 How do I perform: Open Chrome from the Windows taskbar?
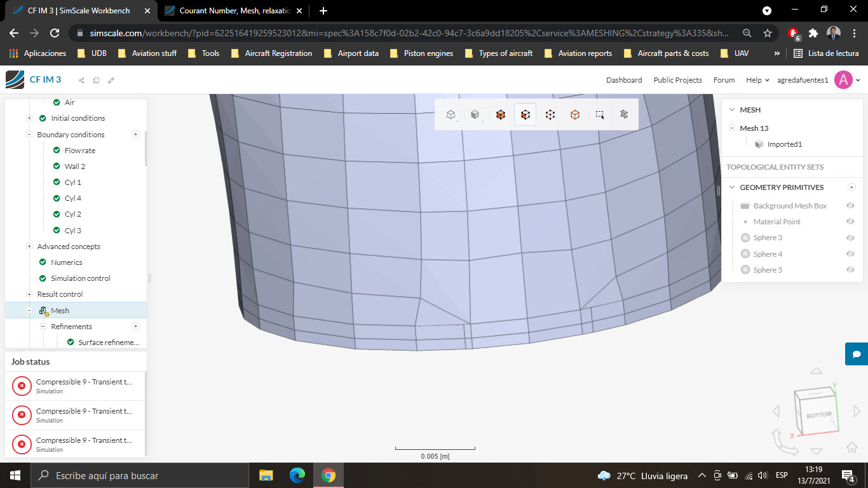click(328, 475)
